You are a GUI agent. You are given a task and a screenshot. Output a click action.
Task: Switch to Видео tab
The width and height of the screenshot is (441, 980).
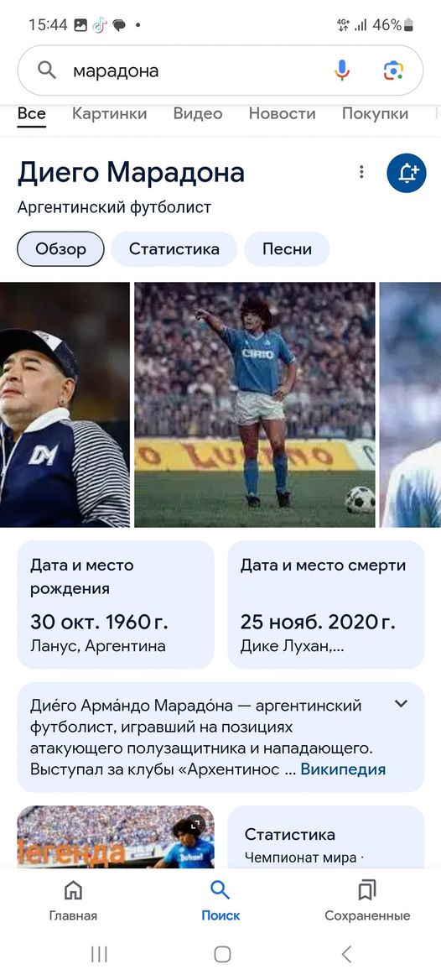click(198, 113)
